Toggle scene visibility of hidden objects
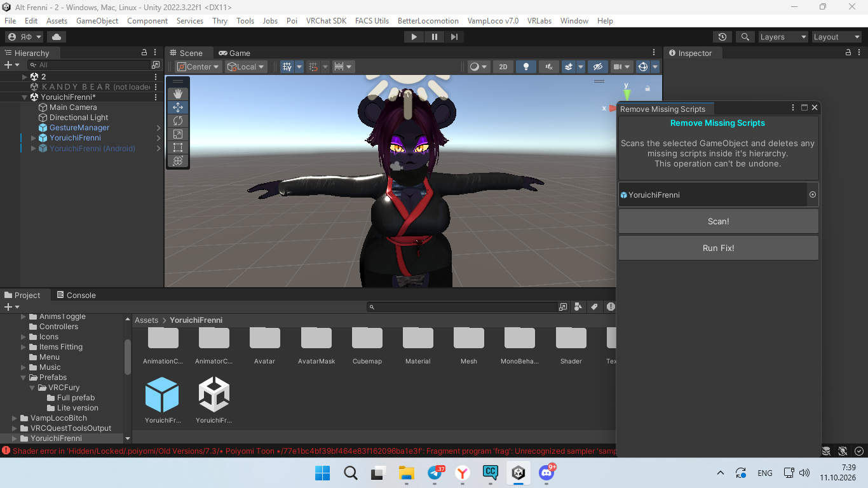Image resolution: width=868 pixels, height=488 pixels. (597, 67)
